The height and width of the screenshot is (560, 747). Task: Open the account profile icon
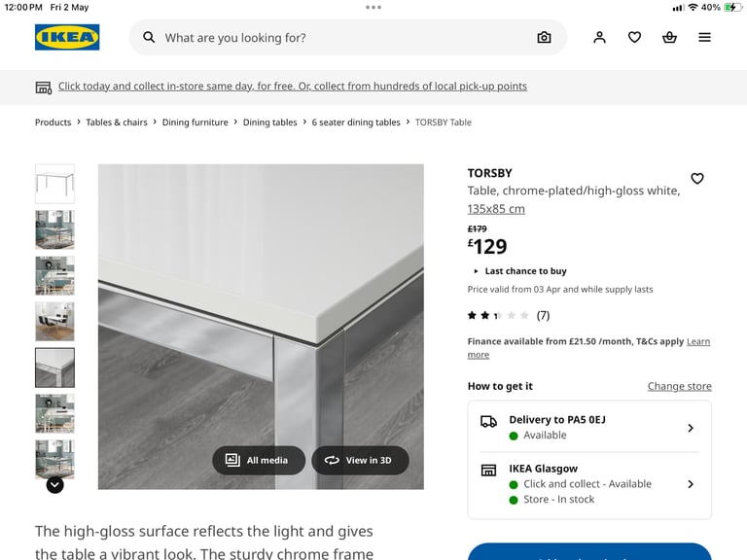(599, 37)
